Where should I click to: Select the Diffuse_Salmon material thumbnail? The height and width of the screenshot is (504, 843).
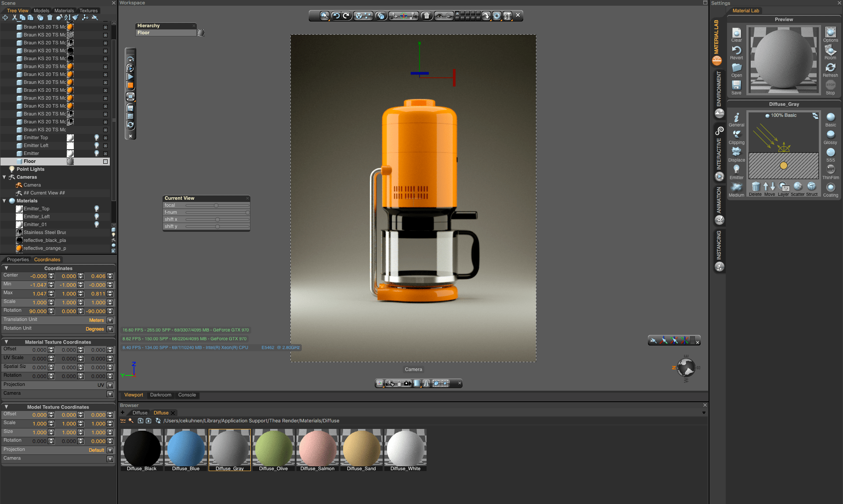[318, 450]
